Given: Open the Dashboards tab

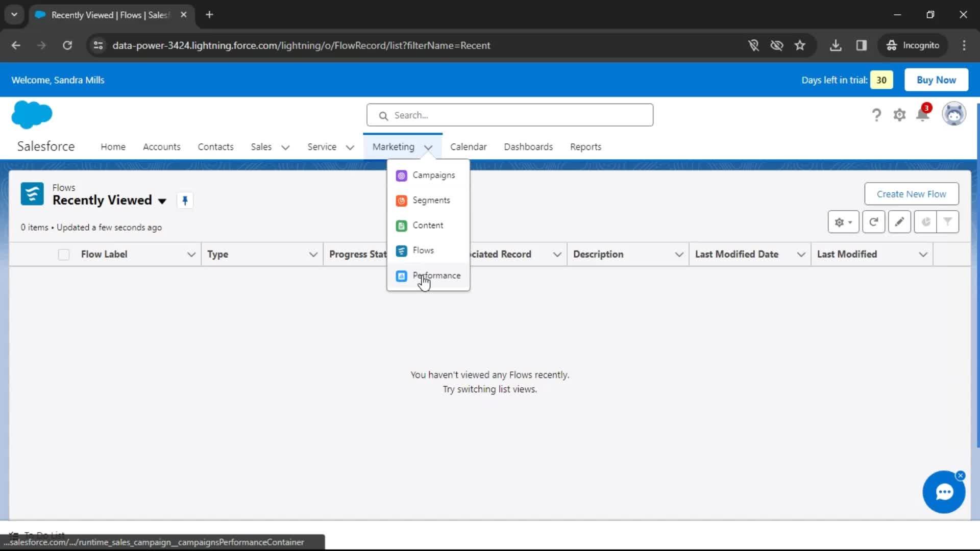Looking at the screenshot, I should click(528, 147).
